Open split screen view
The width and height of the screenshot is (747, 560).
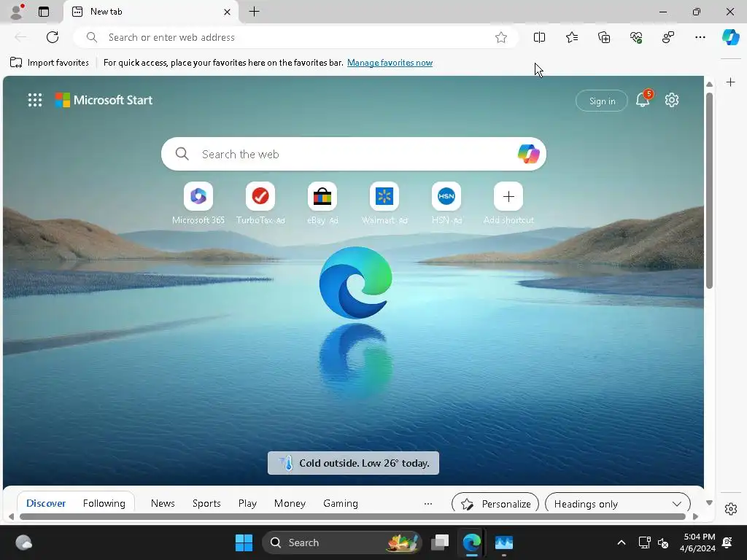[539, 37]
